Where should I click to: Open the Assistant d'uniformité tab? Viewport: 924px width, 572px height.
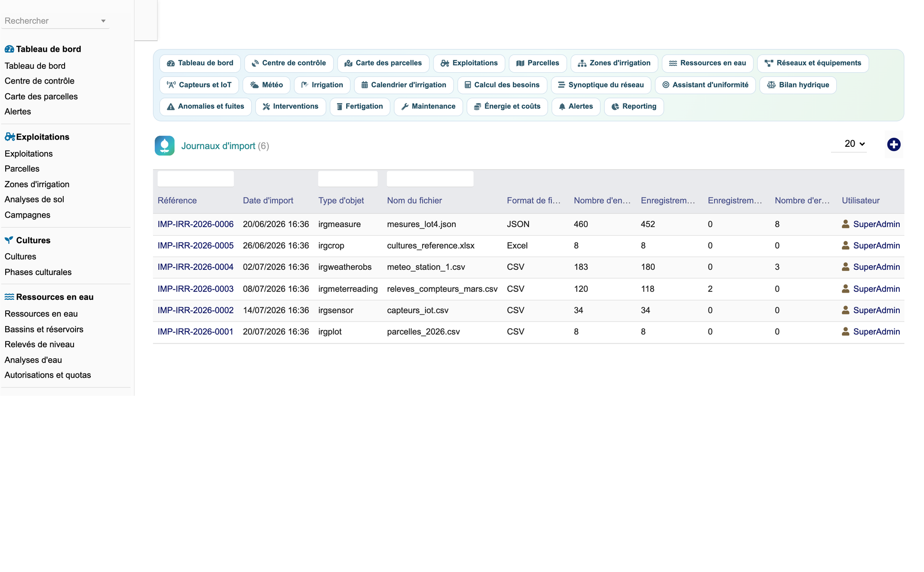[x=705, y=85]
